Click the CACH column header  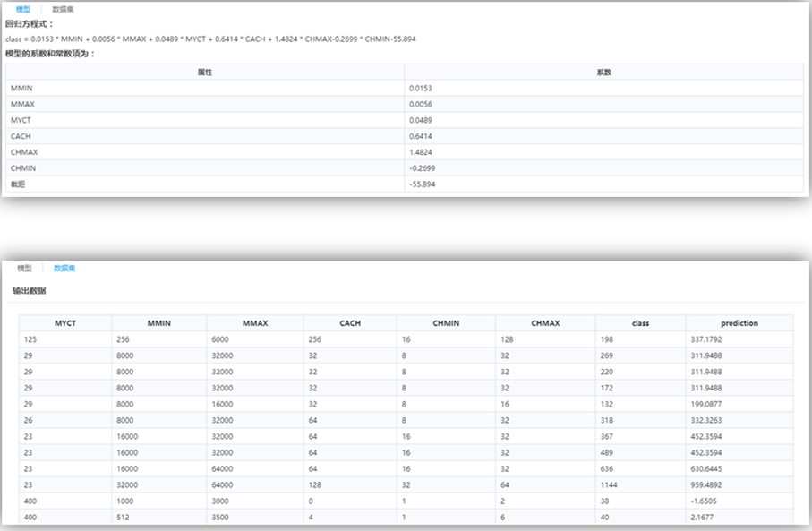tap(350, 323)
